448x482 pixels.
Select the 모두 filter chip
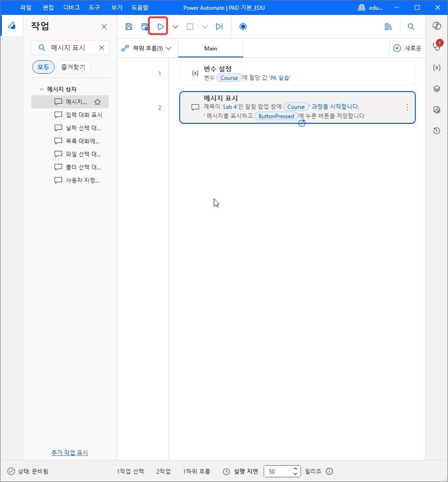coord(43,67)
